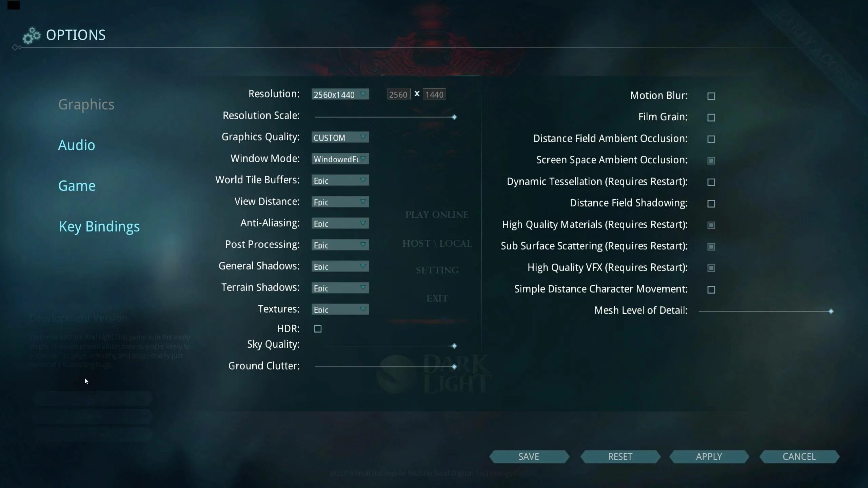Click the CANCEL button

(800, 456)
